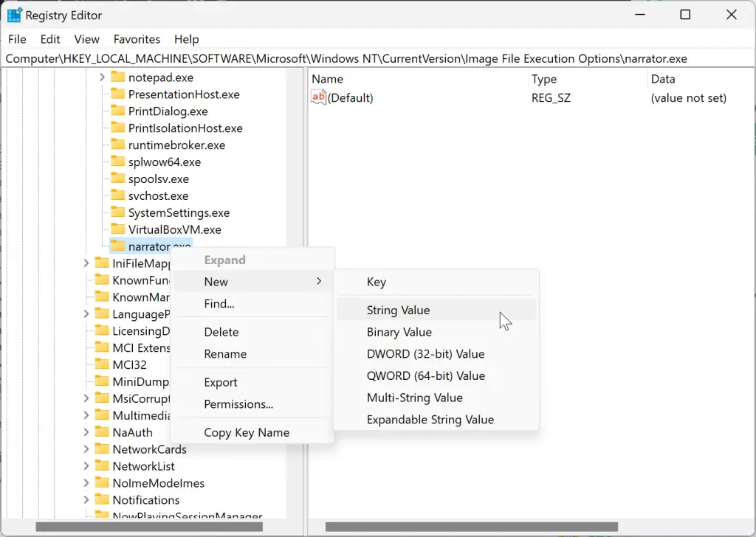Click the Registry Editor title bar icon
The width and height of the screenshot is (756, 537).
14,14
